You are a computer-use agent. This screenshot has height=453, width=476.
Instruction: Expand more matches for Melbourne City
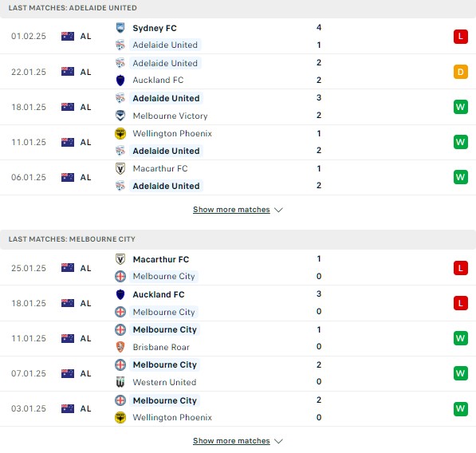pyautogui.click(x=231, y=441)
